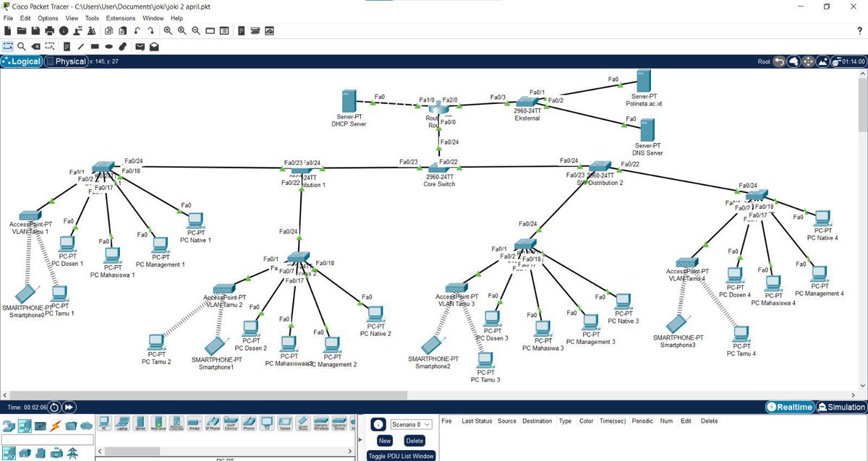
Task: Select the DHCP Server device
Action: click(350, 101)
